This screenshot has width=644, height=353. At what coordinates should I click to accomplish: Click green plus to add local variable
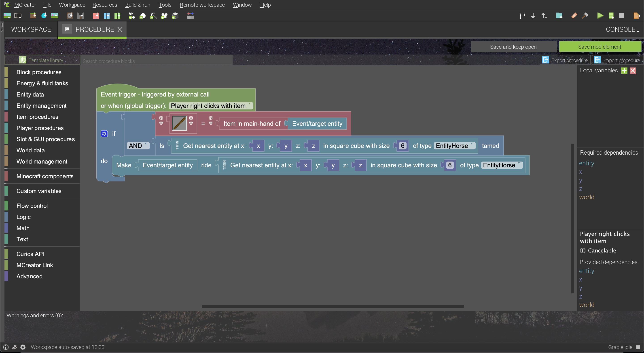pyautogui.click(x=624, y=70)
